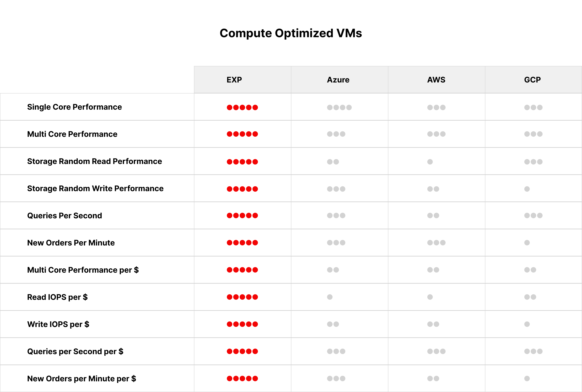Screen dimensions: 582x392
Task: Click EXP red dots for Write IOPS per $
Action: [x=242, y=324]
